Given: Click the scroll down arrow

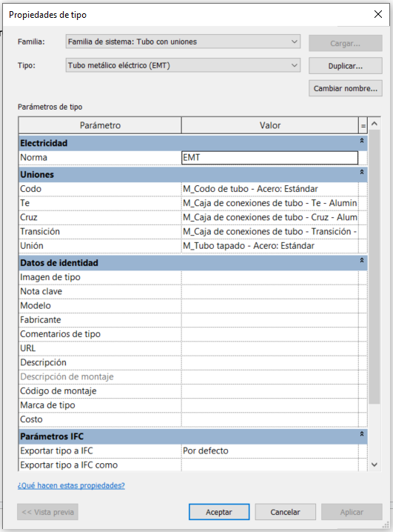Looking at the screenshot, I should [374, 465].
